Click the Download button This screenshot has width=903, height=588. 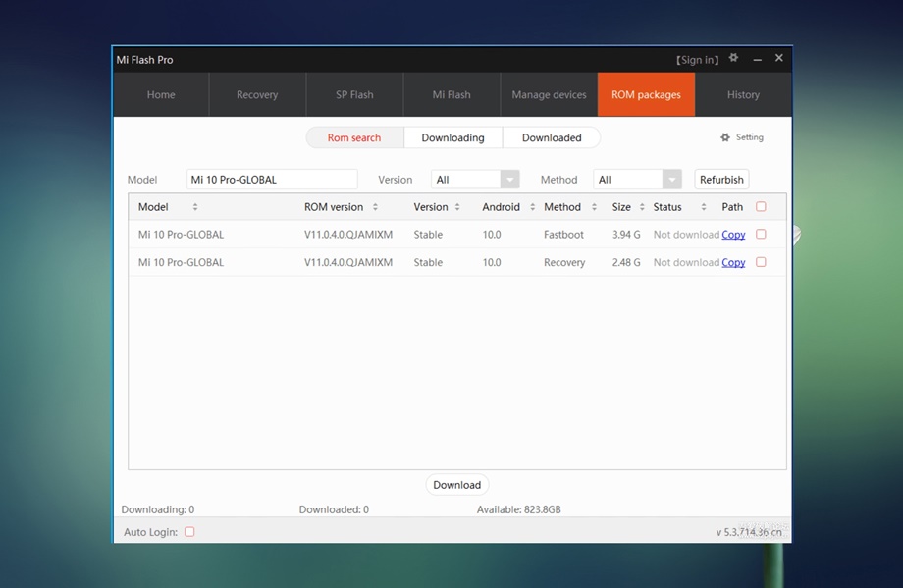[457, 485]
